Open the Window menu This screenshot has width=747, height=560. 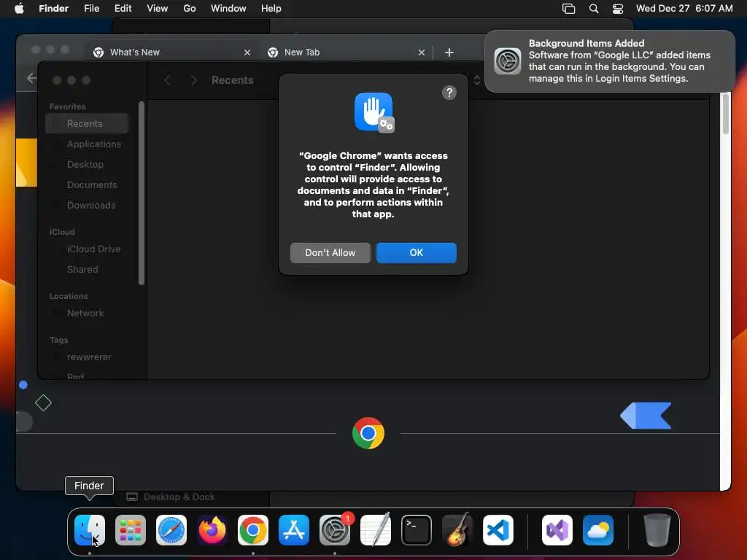(x=228, y=9)
